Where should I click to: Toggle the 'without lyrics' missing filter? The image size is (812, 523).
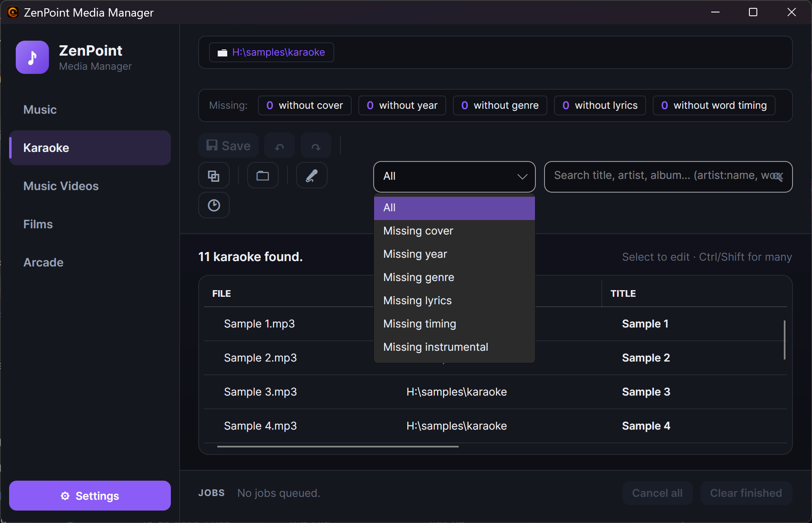tap(600, 105)
